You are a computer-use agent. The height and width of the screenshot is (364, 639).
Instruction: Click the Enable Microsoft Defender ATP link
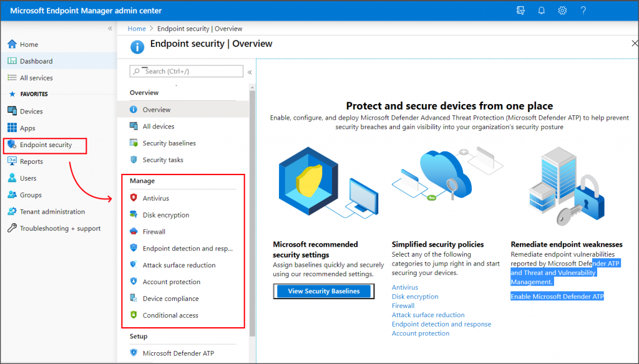(557, 297)
